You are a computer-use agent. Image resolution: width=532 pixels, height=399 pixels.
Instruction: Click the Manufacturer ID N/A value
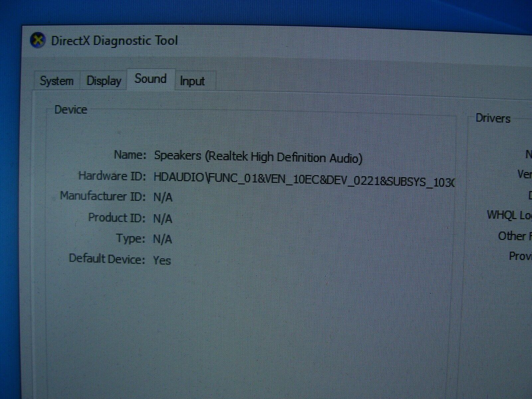click(163, 198)
